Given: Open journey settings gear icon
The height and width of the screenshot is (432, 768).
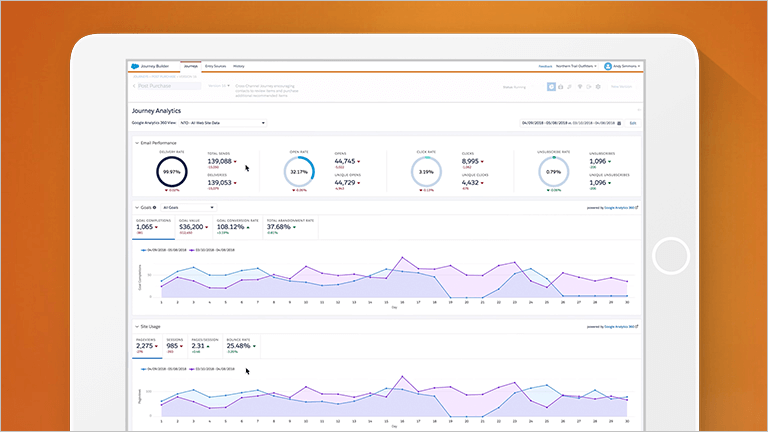Looking at the screenshot, I should tap(598, 87).
